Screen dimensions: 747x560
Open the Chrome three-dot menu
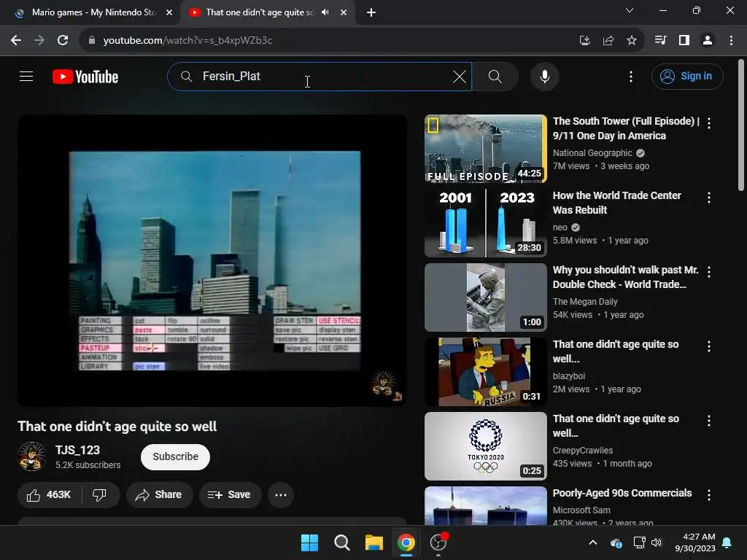731,40
